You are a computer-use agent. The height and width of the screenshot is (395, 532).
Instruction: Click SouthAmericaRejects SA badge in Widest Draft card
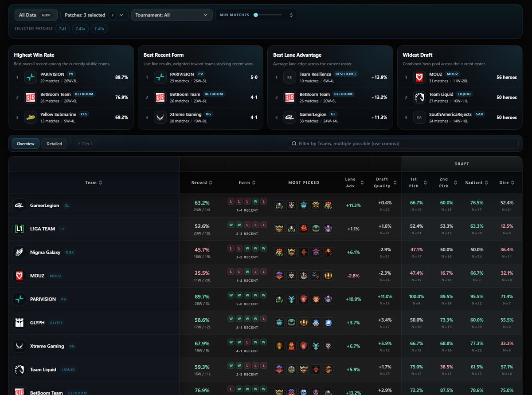pyautogui.click(x=419, y=117)
